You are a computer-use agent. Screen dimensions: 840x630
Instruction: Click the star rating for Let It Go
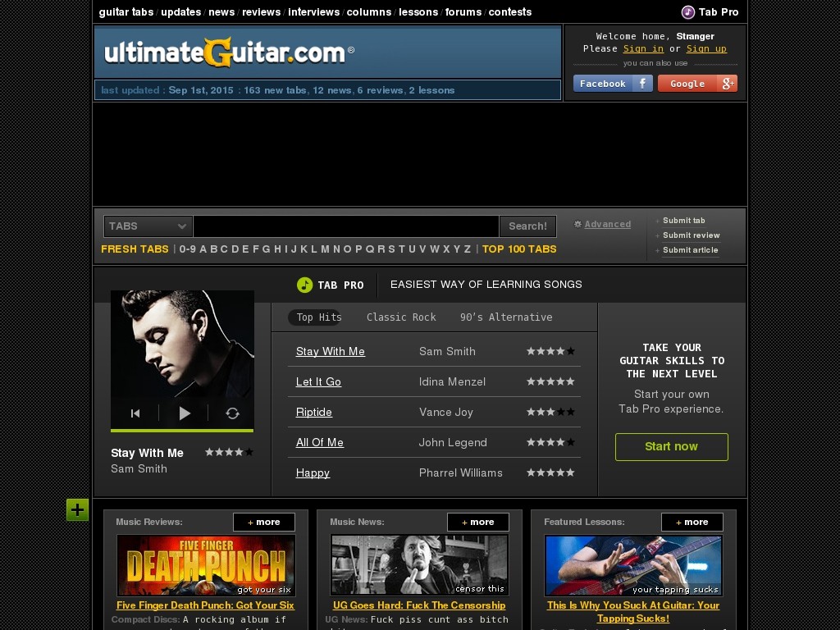click(x=550, y=381)
